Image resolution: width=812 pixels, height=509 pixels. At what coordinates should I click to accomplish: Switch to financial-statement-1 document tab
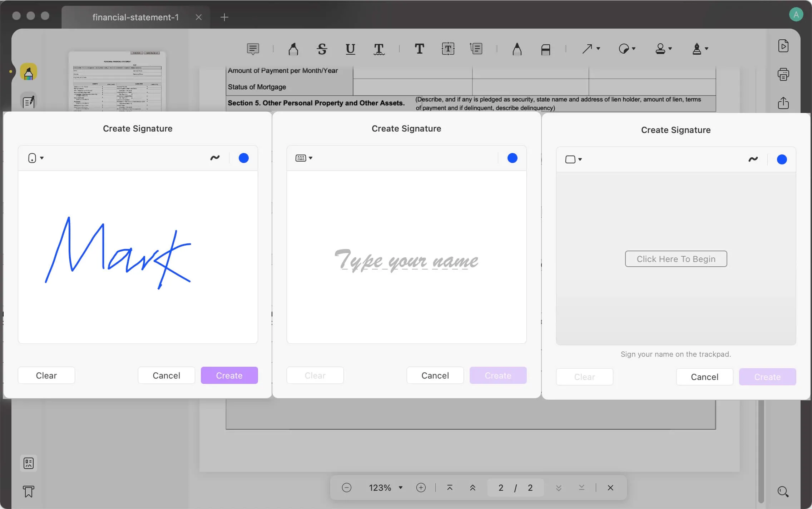(135, 16)
